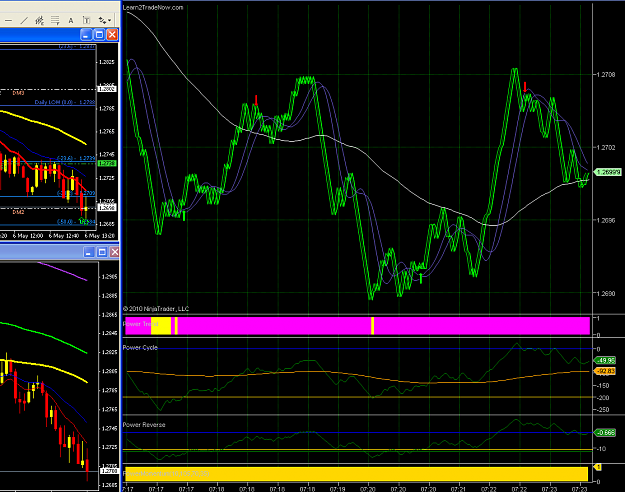The width and height of the screenshot is (625, 492).
Task: Select the channel tool marked E
Action: (39, 20)
